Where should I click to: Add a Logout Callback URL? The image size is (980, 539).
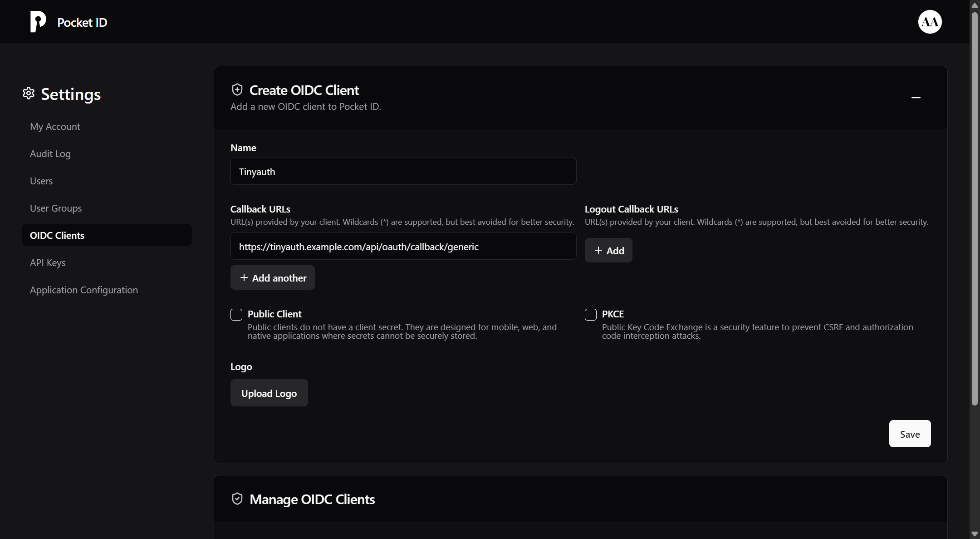[x=608, y=251]
